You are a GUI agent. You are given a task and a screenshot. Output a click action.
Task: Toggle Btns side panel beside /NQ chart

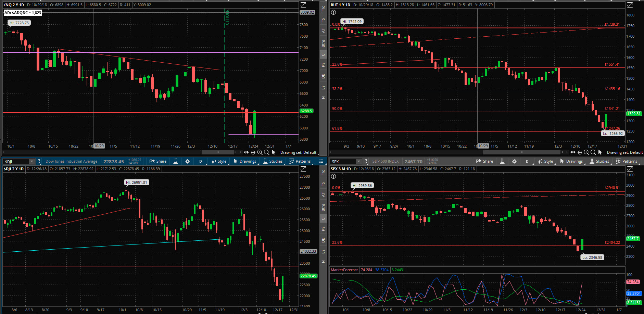point(323,43)
